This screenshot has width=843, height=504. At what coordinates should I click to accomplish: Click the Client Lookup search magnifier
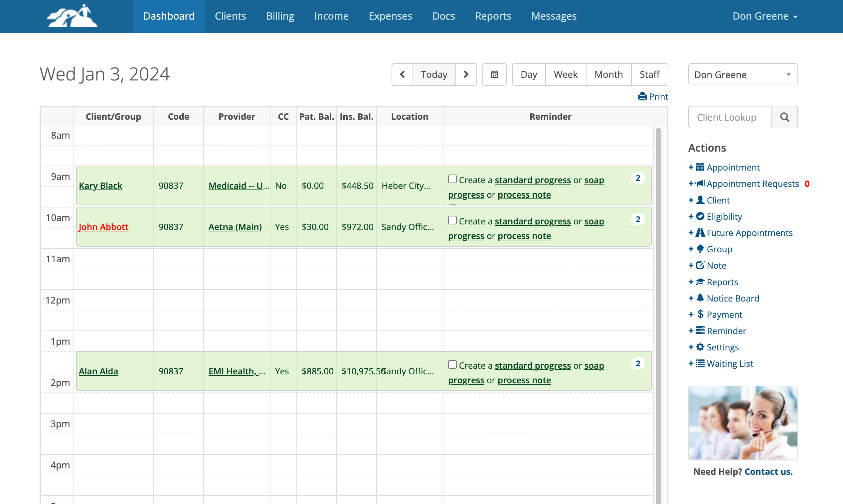tap(784, 117)
